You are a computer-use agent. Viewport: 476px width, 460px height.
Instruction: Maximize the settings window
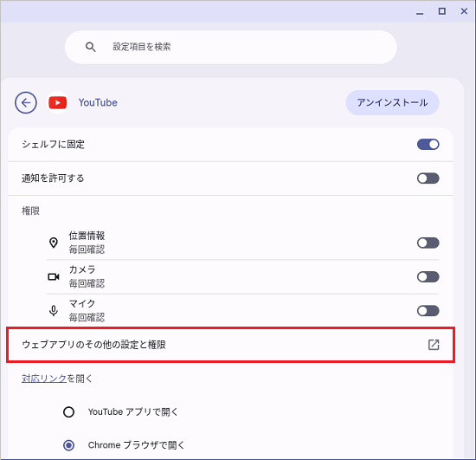pos(442,11)
